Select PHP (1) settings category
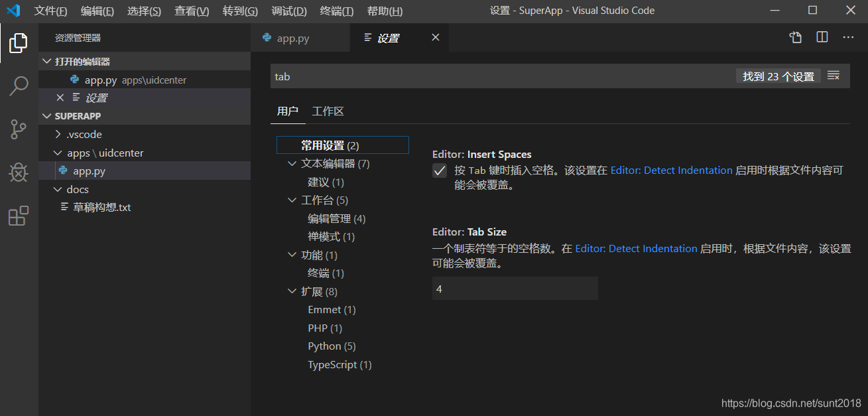Image resolution: width=868 pixels, height=416 pixels. click(x=325, y=328)
